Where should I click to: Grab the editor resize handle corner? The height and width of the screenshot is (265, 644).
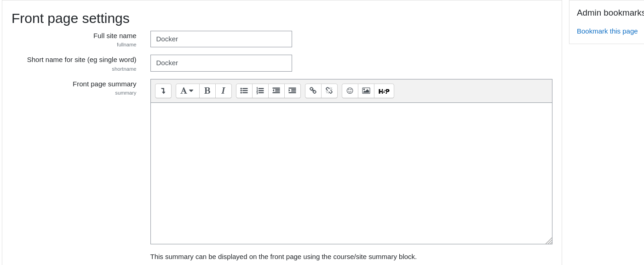coord(548,241)
